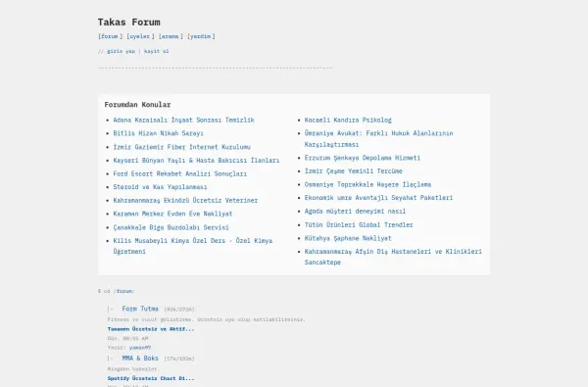The height and width of the screenshot is (387, 588).
Task: Open topic Kocaeli Kandıra Psikolog
Action: click(348, 120)
